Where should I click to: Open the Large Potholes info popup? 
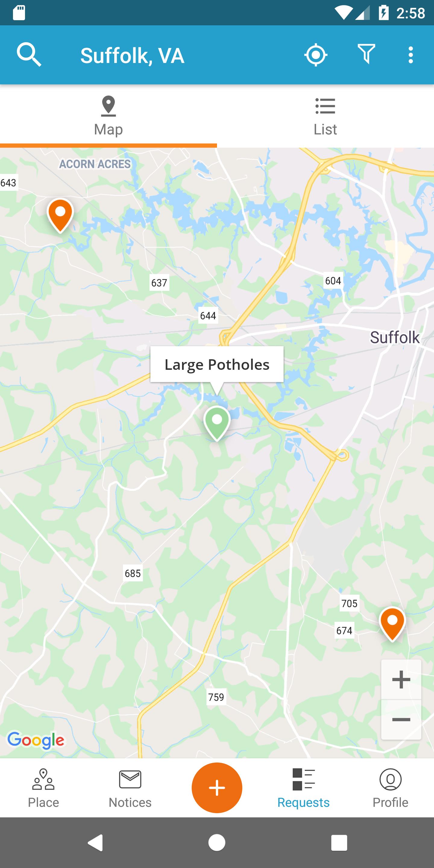[217, 364]
